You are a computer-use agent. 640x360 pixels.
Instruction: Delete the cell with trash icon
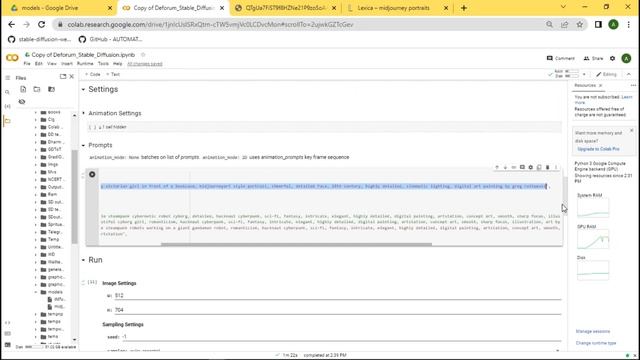[x=548, y=167]
